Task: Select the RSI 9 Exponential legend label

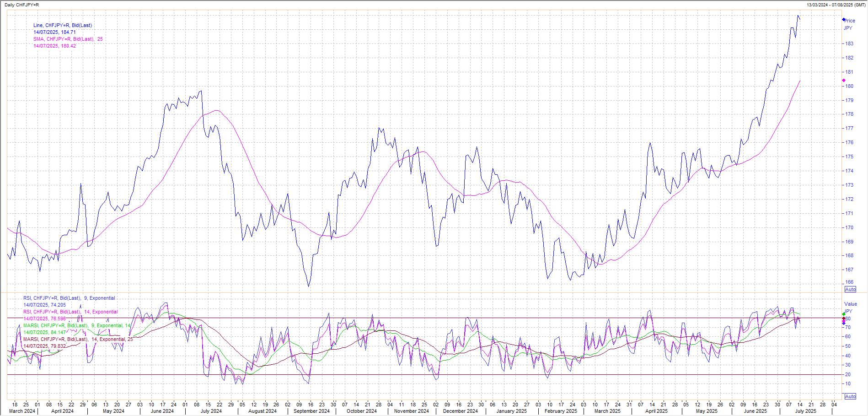Action: 69,298
